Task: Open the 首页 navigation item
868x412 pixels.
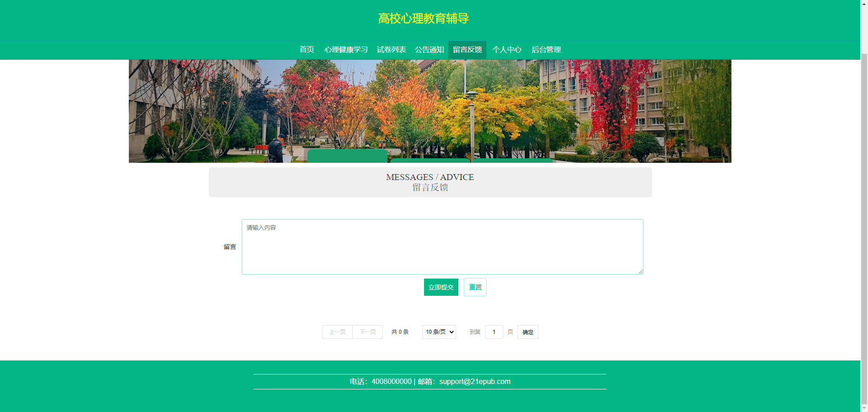Action: [x=307, y=50]
